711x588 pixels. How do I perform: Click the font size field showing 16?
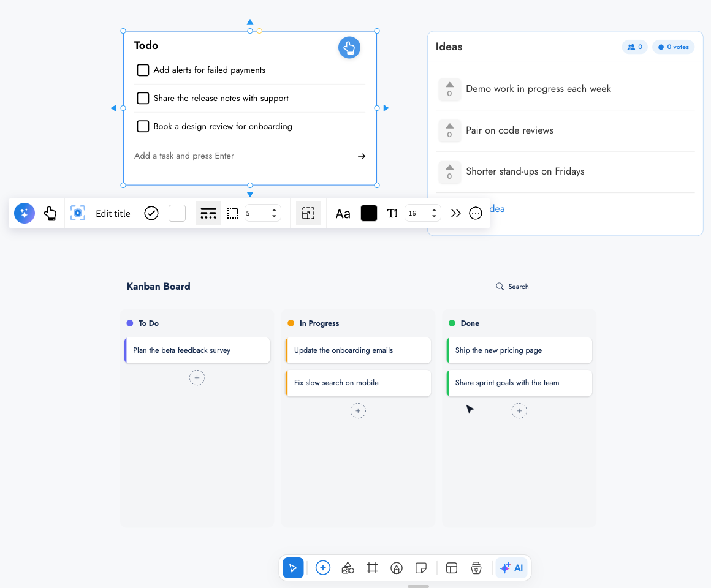click(417, 213)
